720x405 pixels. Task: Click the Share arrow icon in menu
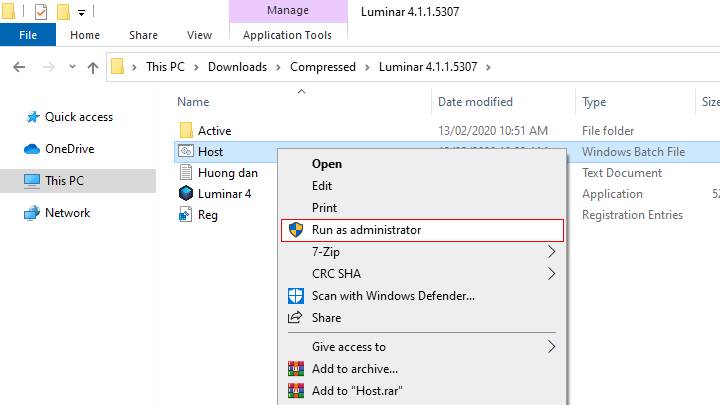tap(295, 317)
